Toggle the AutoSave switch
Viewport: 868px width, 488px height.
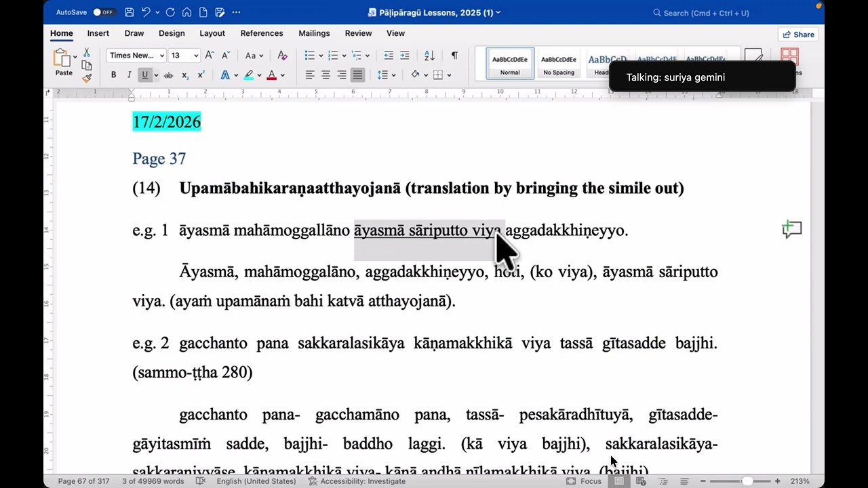point(103,12)
